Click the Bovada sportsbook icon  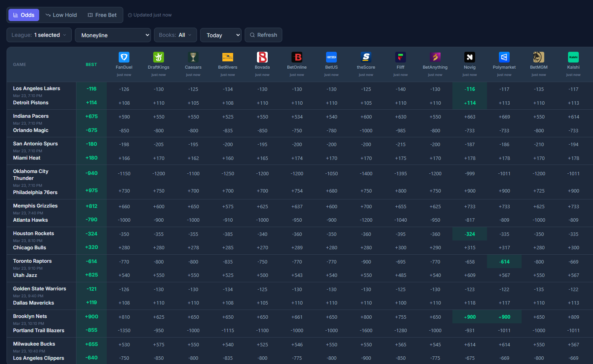[x=262, y=57]
